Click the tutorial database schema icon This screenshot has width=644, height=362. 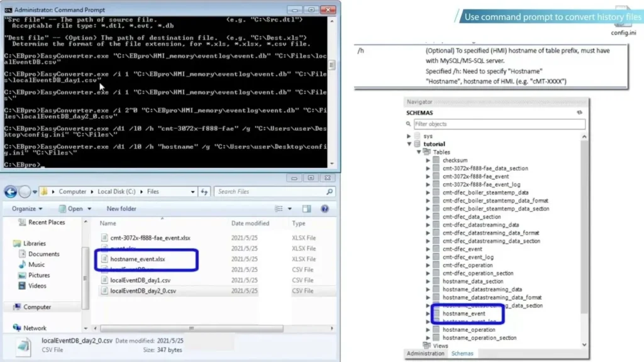pyautogui.click(x=417, y=144)
